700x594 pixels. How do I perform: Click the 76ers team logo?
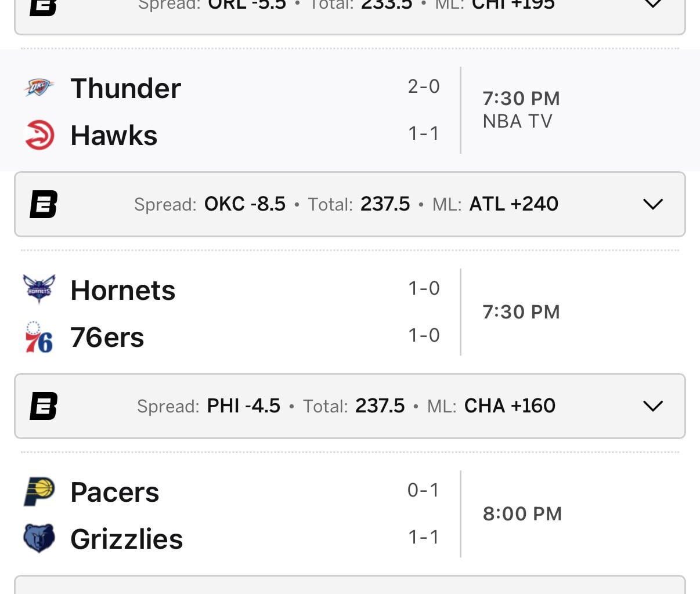click(x=38, y=335)
